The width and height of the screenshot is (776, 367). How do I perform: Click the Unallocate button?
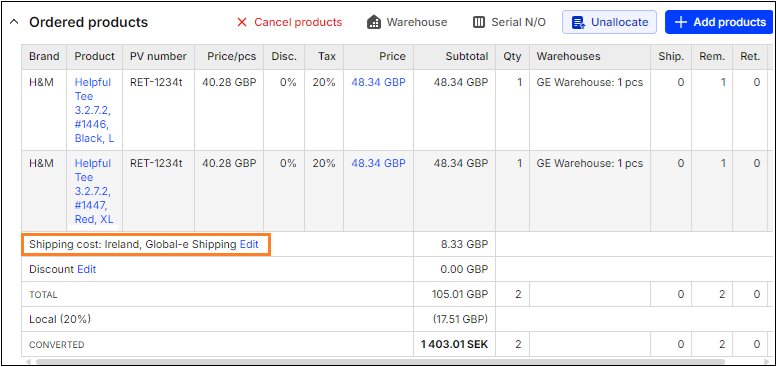pyautogui.click(x=609, y=22)
